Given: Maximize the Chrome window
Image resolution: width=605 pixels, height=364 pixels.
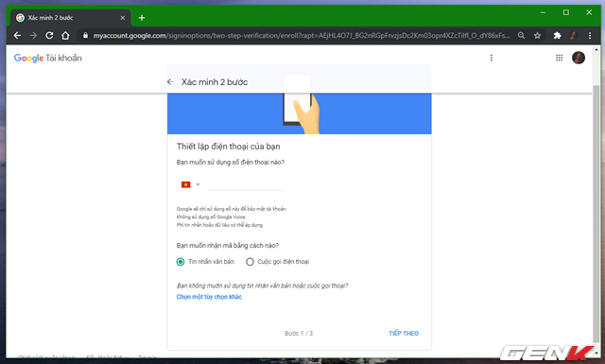Looking at the screenshot, I should click(566, 12).
